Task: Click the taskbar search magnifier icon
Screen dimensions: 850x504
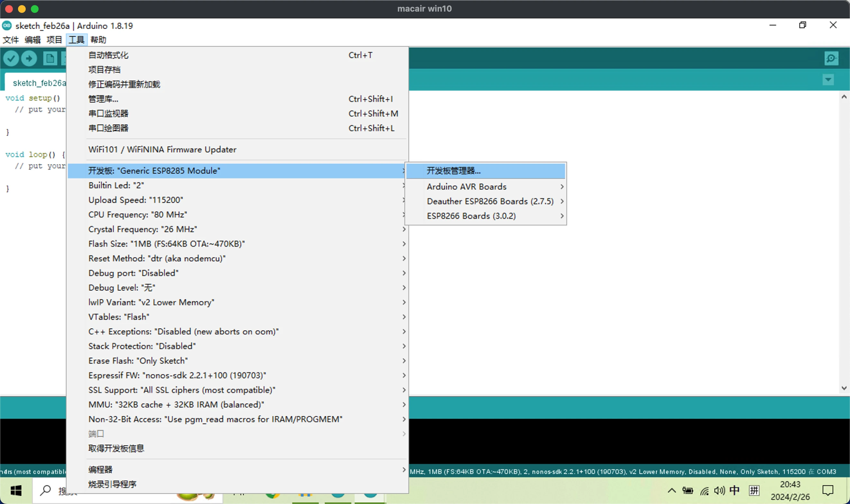Action: pyautogui.click(x=45, y=491)
